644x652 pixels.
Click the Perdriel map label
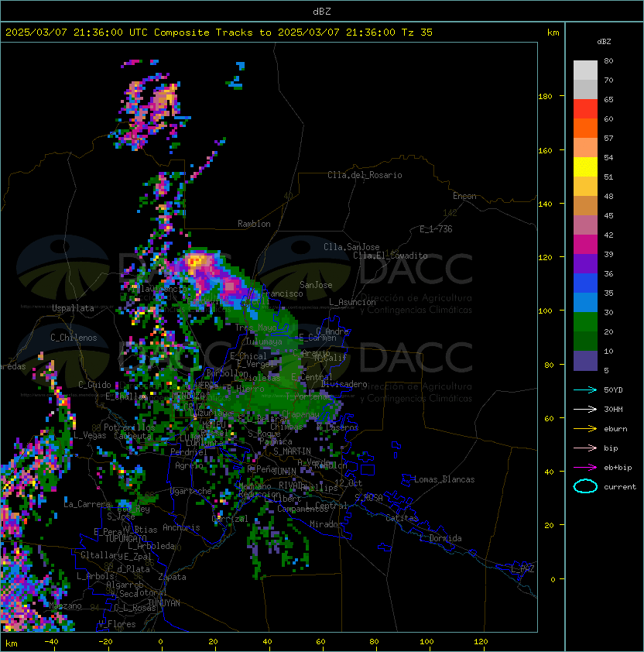coord(187,451)
